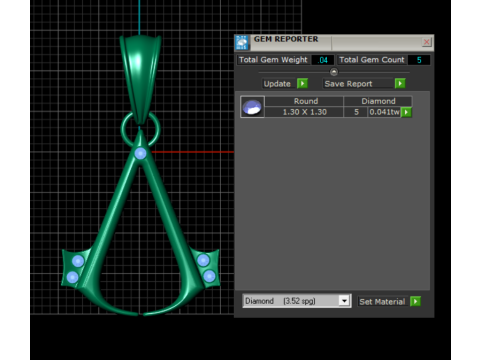Click green arrow beside 0.041tw
Viewport: 480px width, 360px height.
click(406, 112)
